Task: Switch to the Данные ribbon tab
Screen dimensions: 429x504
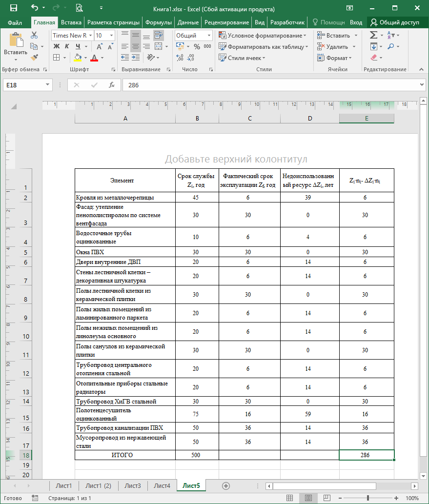Action: click(188, 22)
